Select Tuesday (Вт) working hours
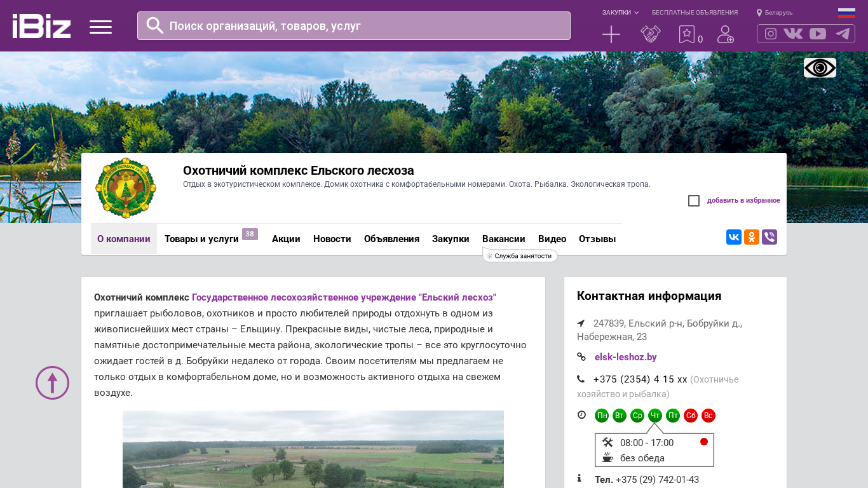The width and height of the screenshot is (868, 488). click(x=620, y=416)
